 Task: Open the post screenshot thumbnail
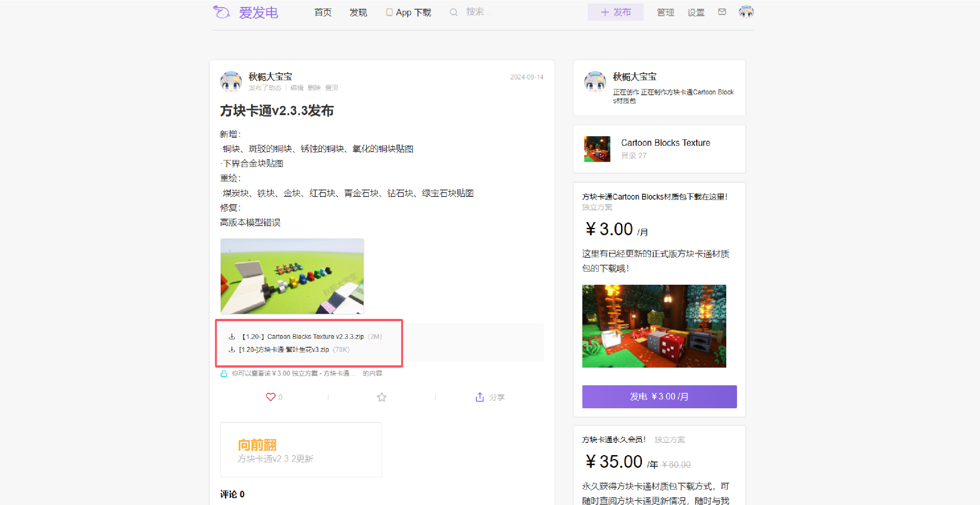[x=292, y=276]
